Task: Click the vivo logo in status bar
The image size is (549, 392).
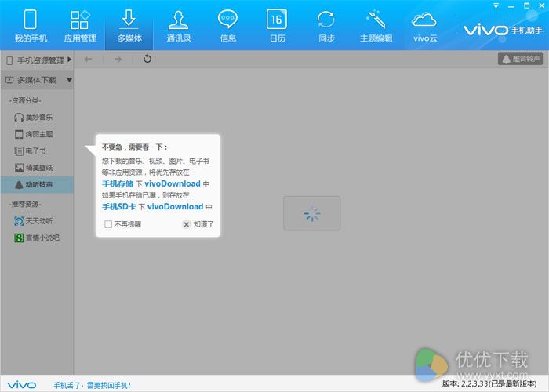Action: pos(22,386)
